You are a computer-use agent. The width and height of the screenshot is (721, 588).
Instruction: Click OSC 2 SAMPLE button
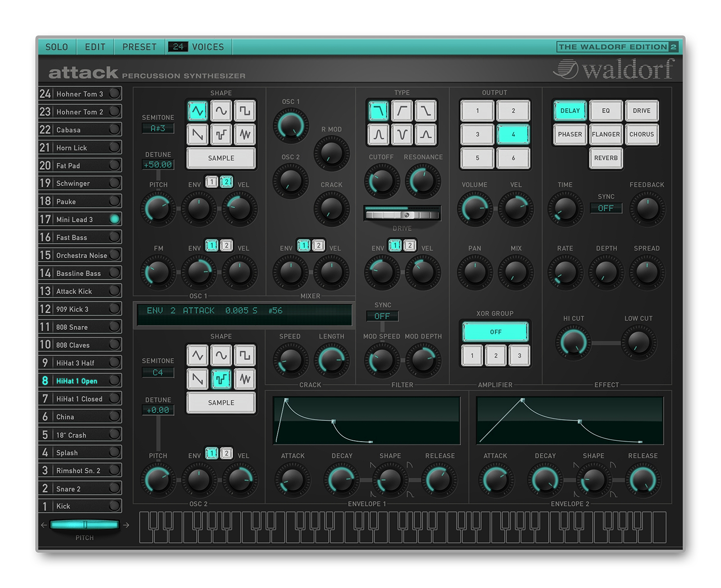point(221,403)
